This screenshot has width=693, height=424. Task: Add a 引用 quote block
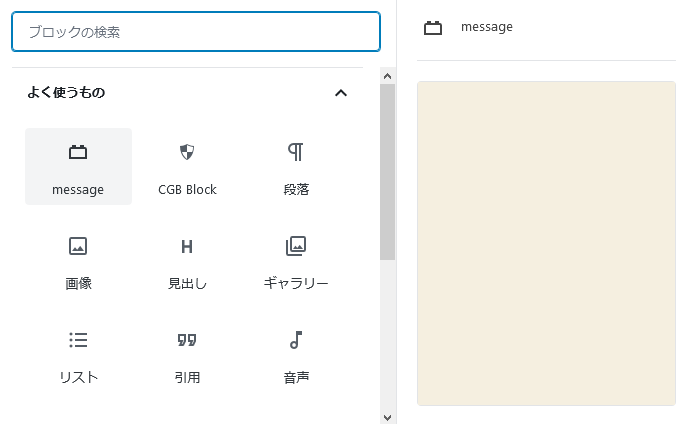click(x=187, y=355)
